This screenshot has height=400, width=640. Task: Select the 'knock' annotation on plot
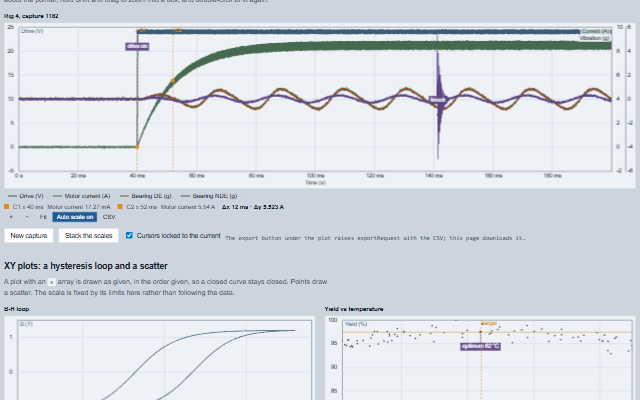[438, 100]
